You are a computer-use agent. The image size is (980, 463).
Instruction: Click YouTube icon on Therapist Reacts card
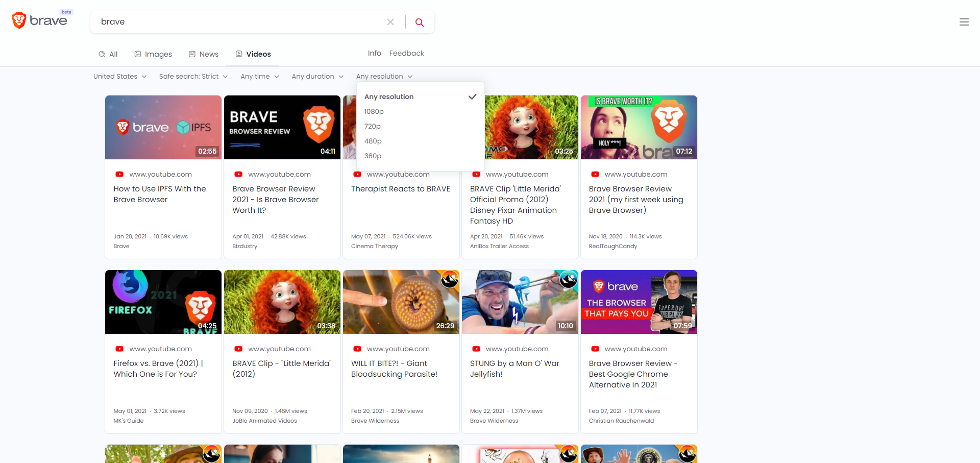click(357, 174)
